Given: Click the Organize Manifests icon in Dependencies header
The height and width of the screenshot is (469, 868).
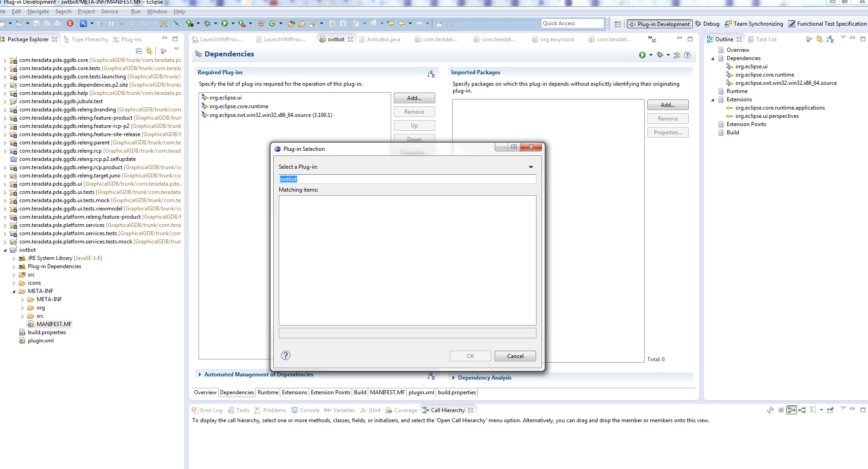Looking at the screenshot, I should pos(677,55).
